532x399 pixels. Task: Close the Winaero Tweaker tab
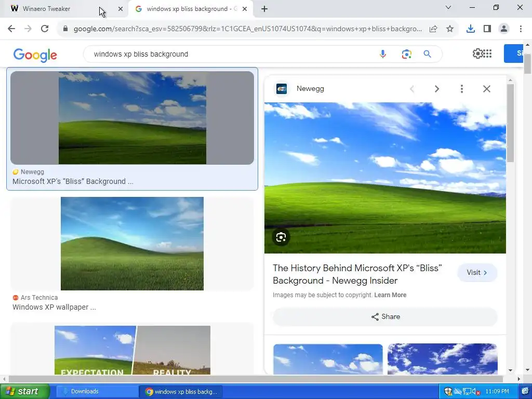pos(121,9)
